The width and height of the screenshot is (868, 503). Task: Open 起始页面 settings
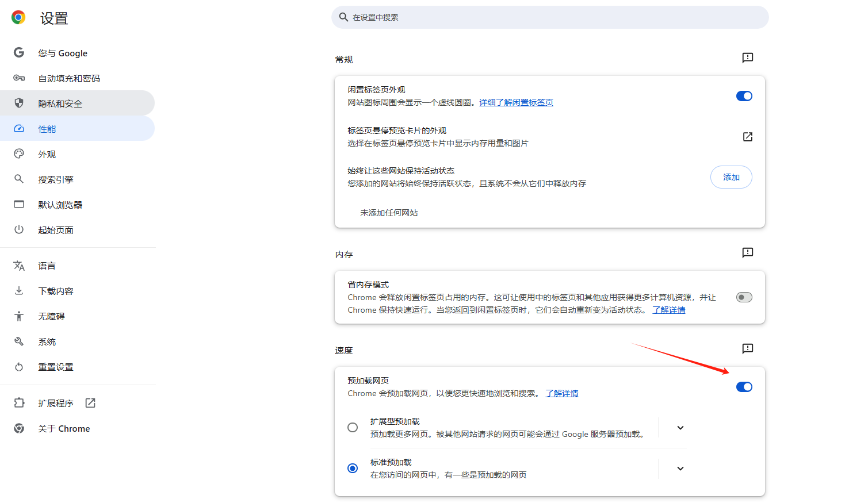(77, 230)
